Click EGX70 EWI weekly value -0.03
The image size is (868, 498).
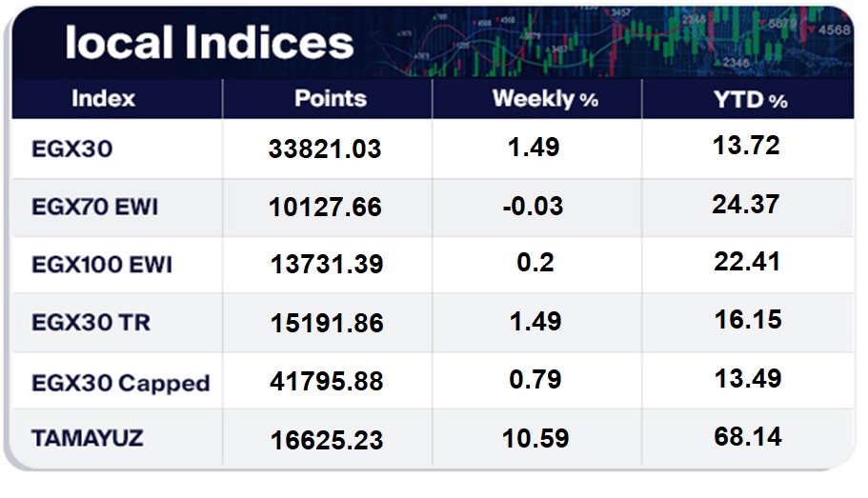pos(535,206)
